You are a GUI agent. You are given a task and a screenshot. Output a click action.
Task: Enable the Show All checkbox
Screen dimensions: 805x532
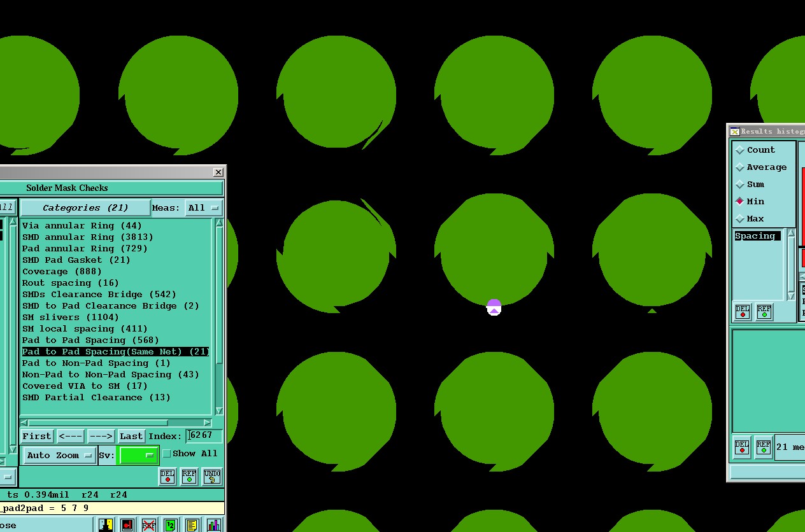(x=167, y=454)
